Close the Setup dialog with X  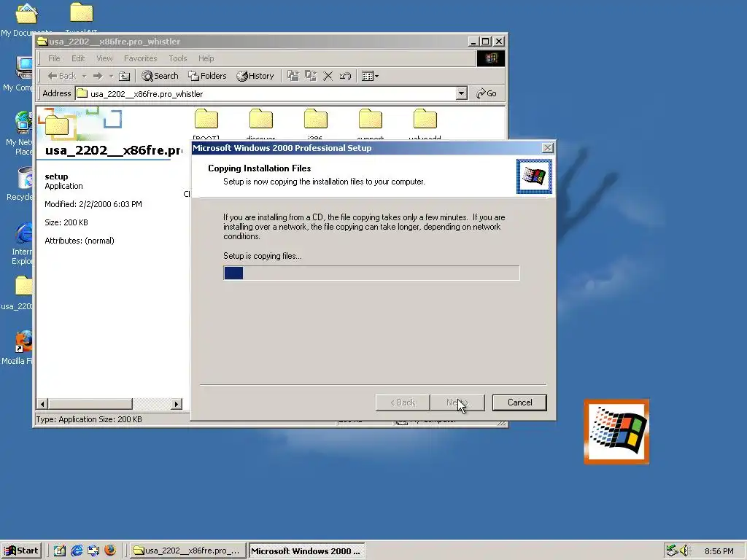[x=548, y=147]
